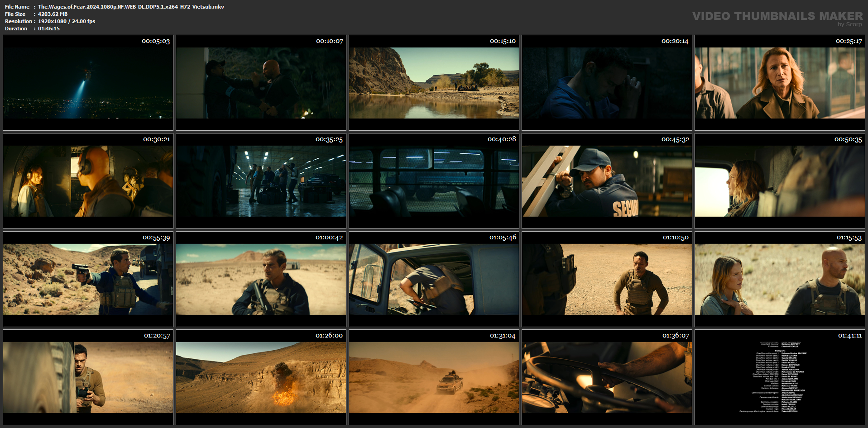Open the warehouse thumbnail at 00:35:25

point(261,181)
